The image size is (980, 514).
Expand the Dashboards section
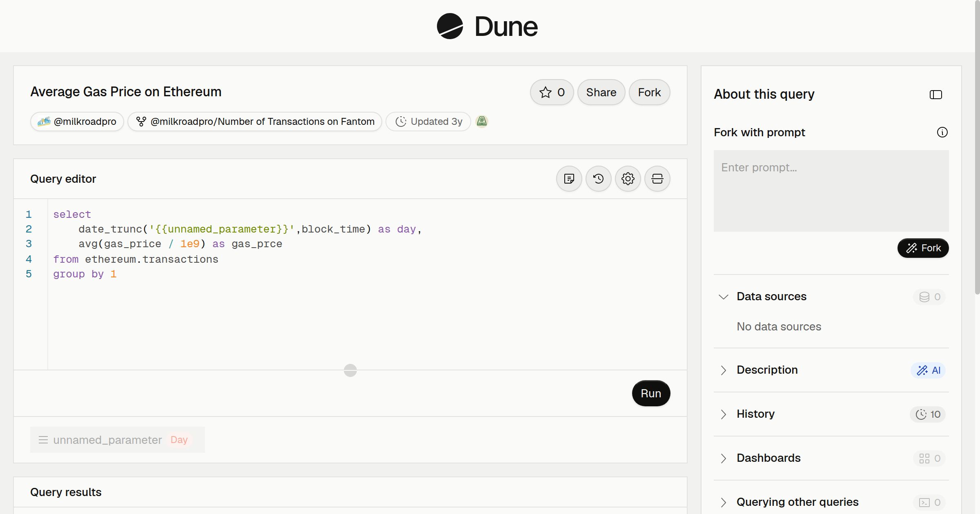723,458
